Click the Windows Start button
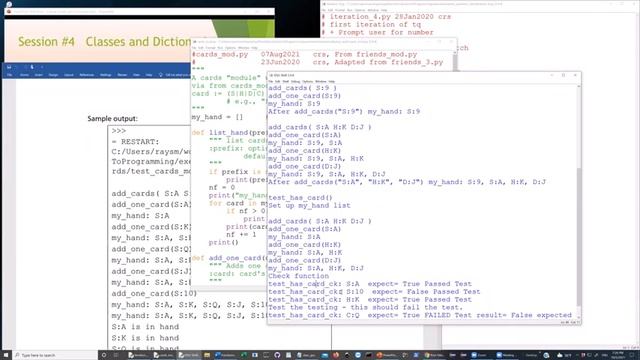The width and height of the screenshot is (640, 360). tap(6, 355)
